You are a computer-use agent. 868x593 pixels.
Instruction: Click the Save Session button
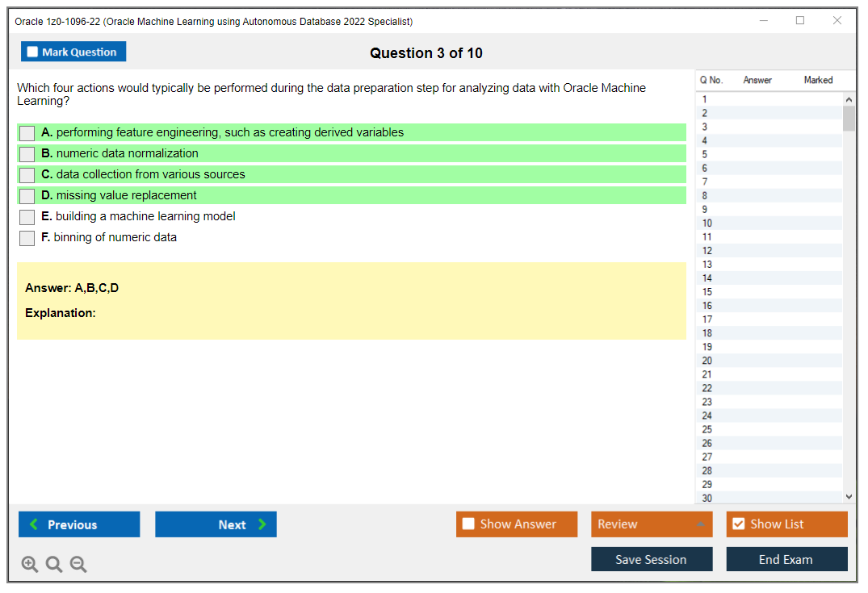[652, 558]
